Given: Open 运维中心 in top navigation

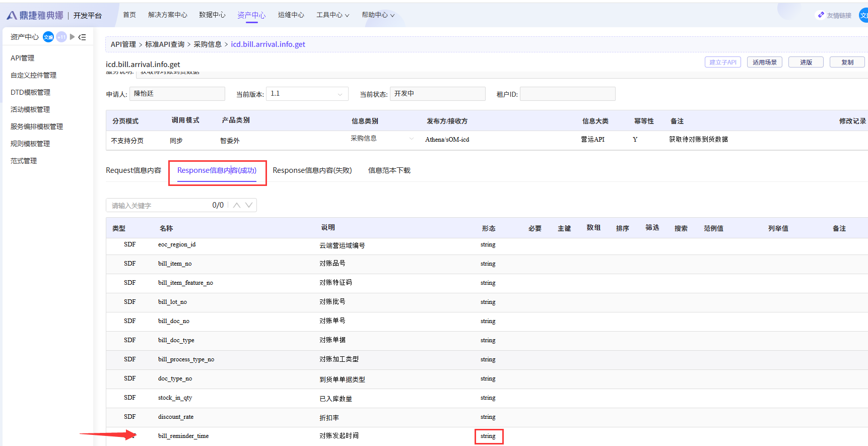Looking at the screenshot, I should click(291, 15).
